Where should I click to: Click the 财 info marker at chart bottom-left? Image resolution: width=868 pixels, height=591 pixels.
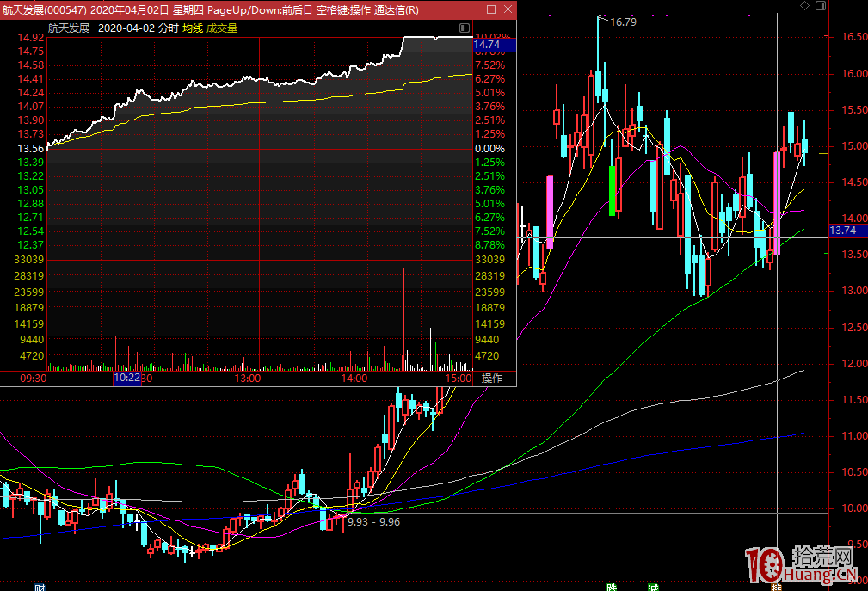click(39, 587)
